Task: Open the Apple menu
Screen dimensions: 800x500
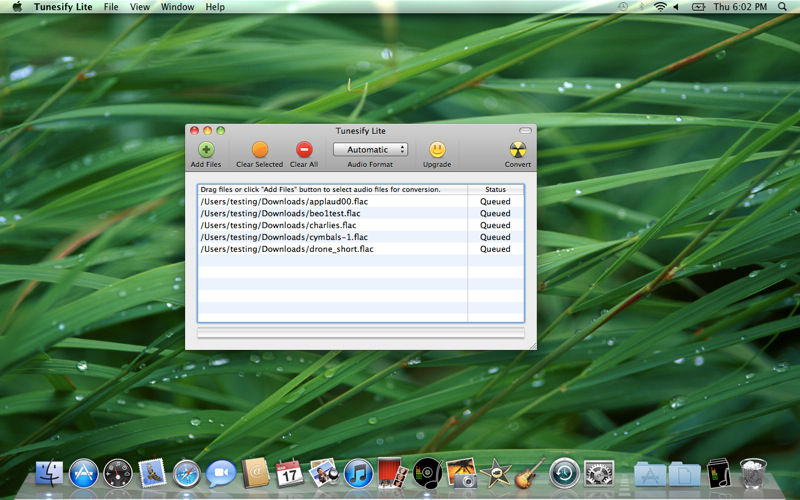Action: (x=17, y=7)
